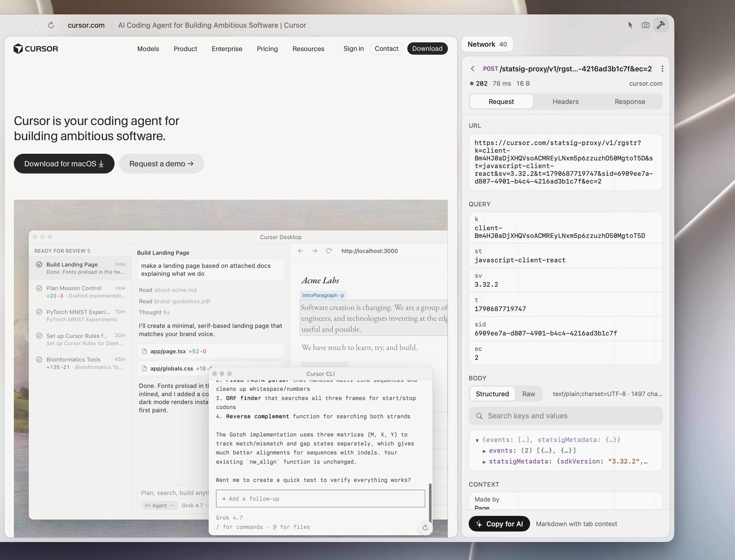Activate the element picker cursor icon

(630, 25)
